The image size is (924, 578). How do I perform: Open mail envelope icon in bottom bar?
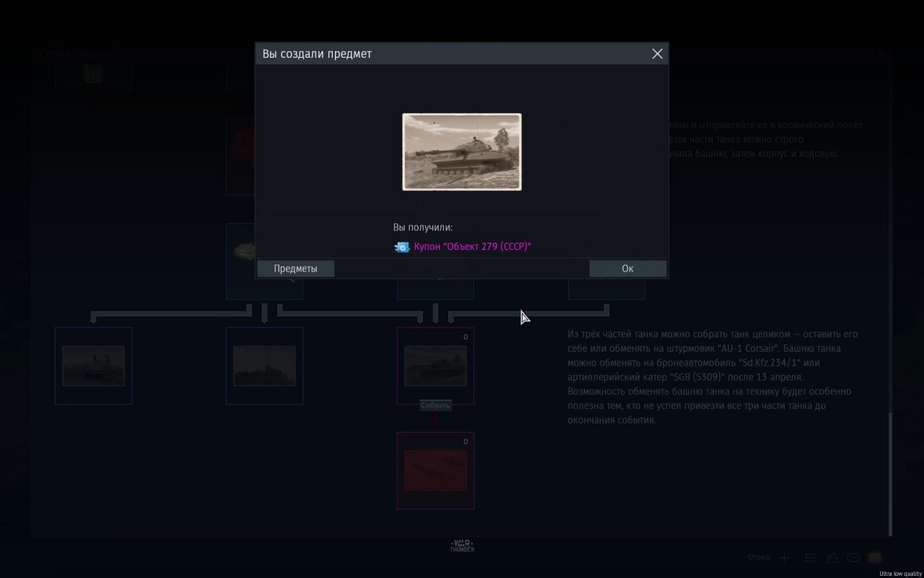tap(875, 558)
